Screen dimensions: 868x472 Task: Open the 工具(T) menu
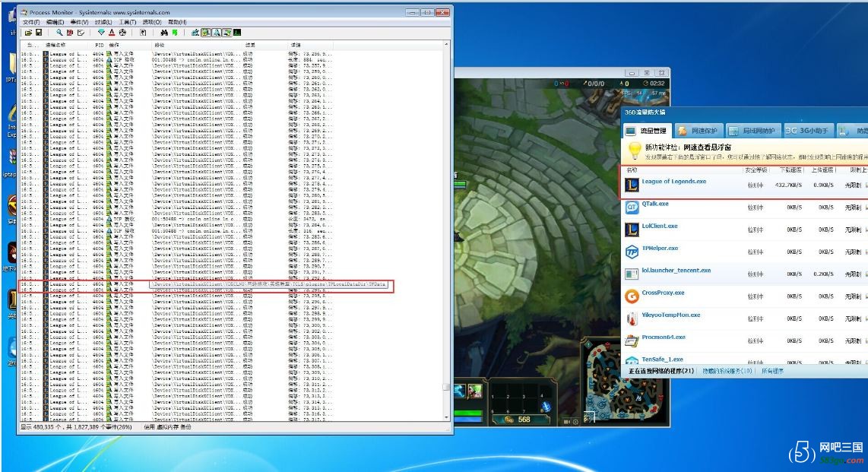point(128,22)
